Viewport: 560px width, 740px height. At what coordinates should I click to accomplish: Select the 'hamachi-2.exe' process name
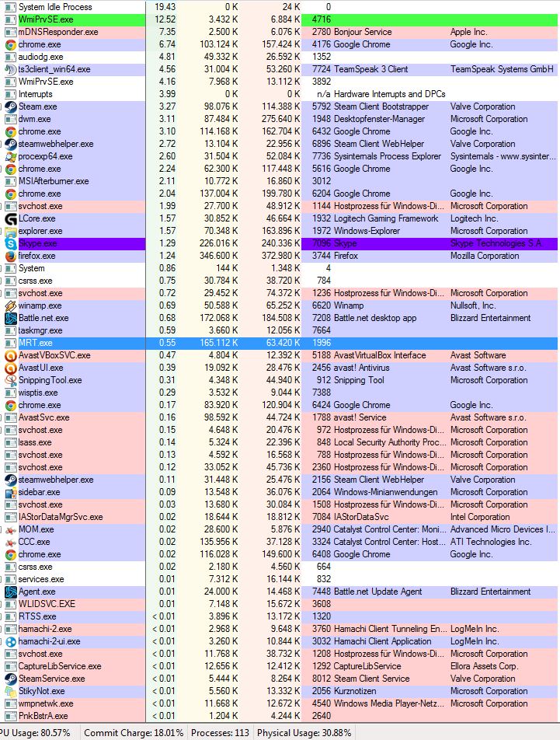[x=45, y=629]
